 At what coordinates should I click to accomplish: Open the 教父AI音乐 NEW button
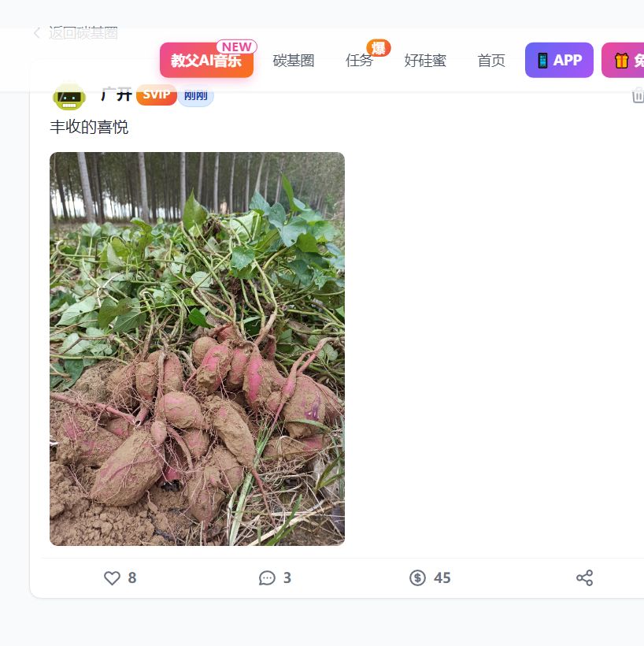[207, 60]
